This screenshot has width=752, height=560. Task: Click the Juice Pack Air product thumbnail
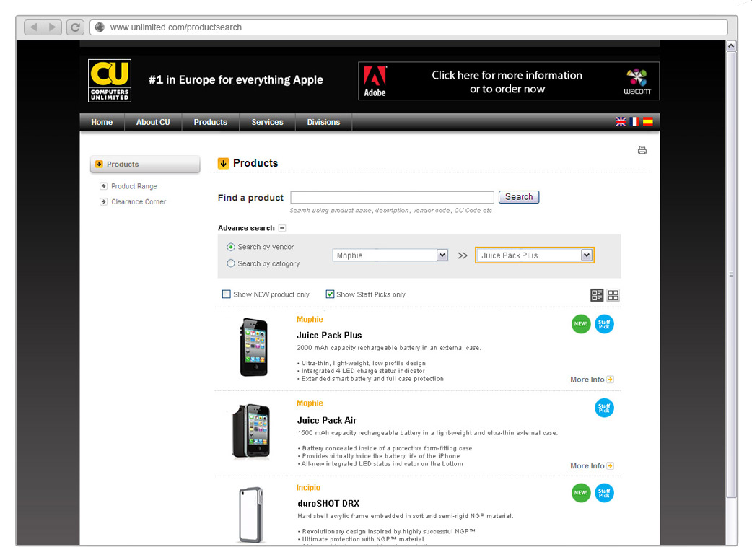pos(251,431)
